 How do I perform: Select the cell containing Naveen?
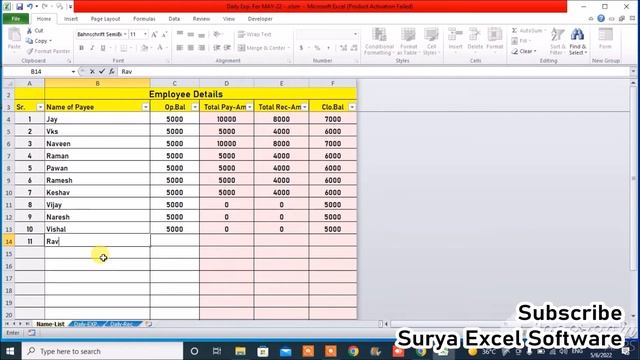pyautogui.click(x=97, y=144)
